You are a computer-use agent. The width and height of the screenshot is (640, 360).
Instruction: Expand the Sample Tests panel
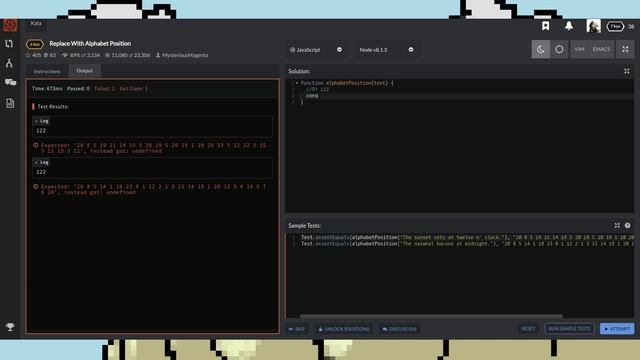617,225
